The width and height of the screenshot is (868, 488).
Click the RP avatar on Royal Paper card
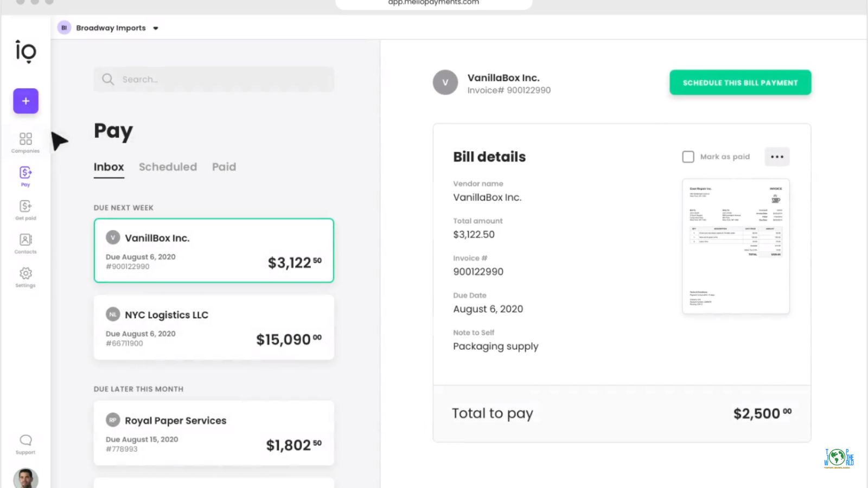pyautogui.click(x=113, y=420)
